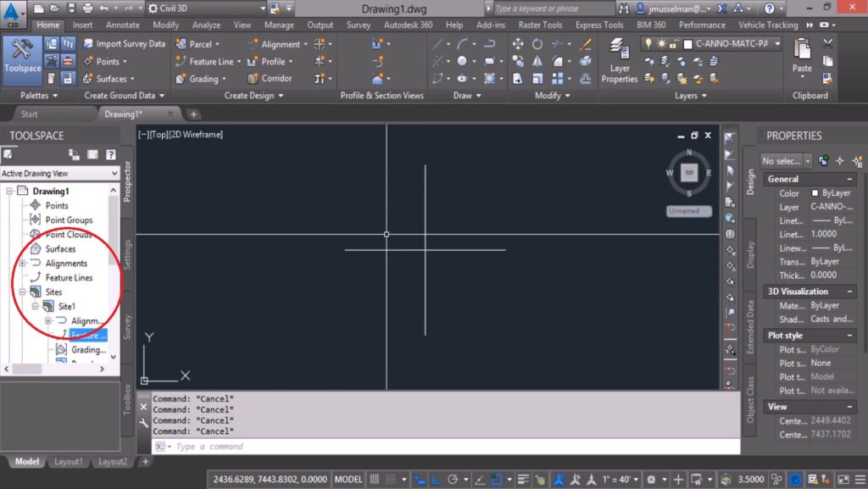Click the layer color swatch in layer dropdown
Viewport: 868px width, 489px height.
tap(688, 44)
